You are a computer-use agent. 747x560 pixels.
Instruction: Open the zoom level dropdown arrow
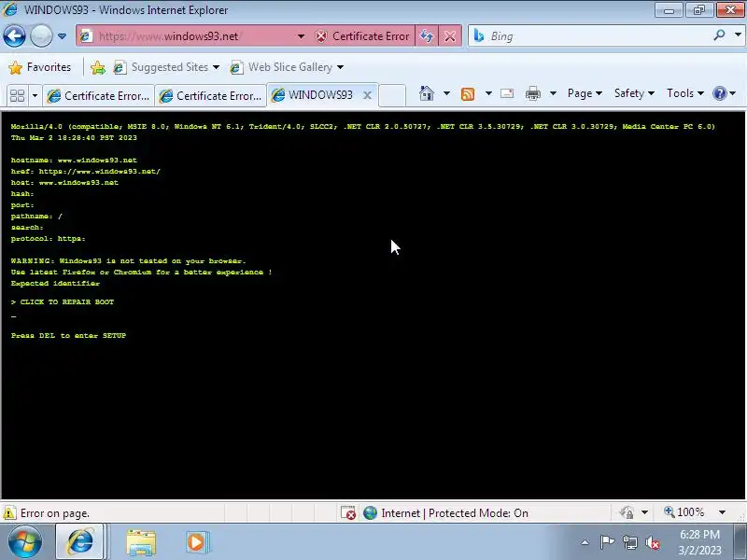point(722,512)
